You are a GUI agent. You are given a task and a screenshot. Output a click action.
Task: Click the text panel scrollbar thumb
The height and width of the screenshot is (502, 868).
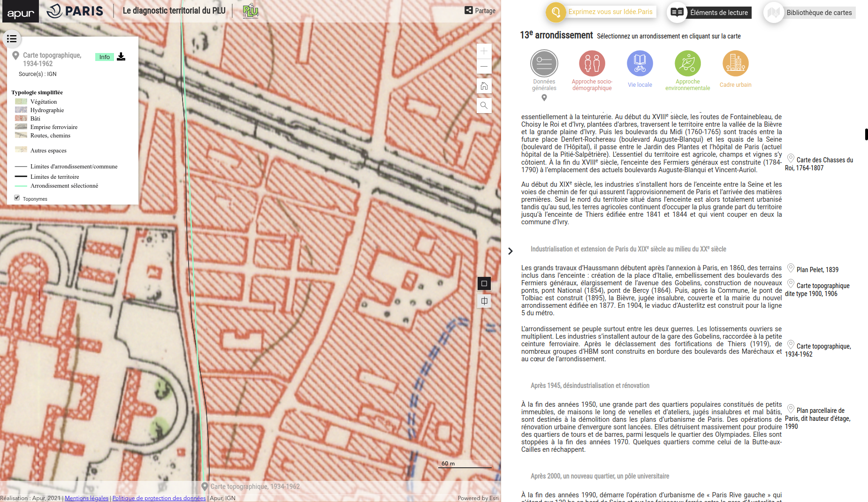[866, 134]
